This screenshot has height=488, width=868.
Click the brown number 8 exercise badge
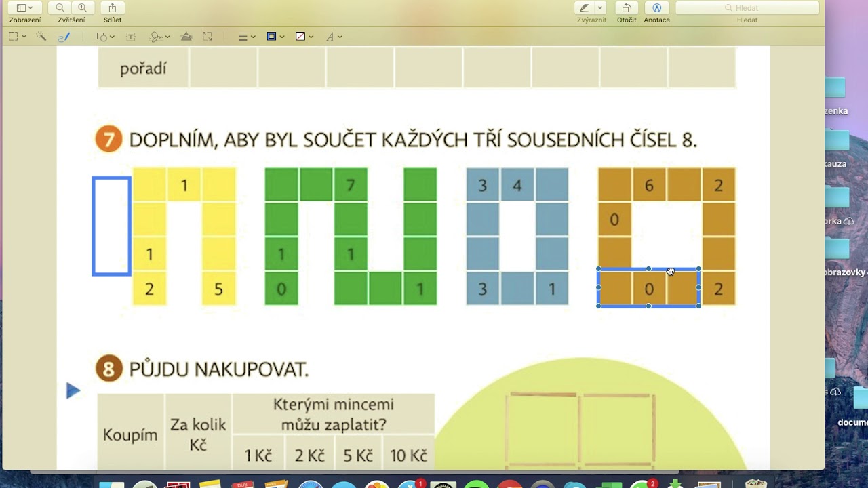click(108, 369)
